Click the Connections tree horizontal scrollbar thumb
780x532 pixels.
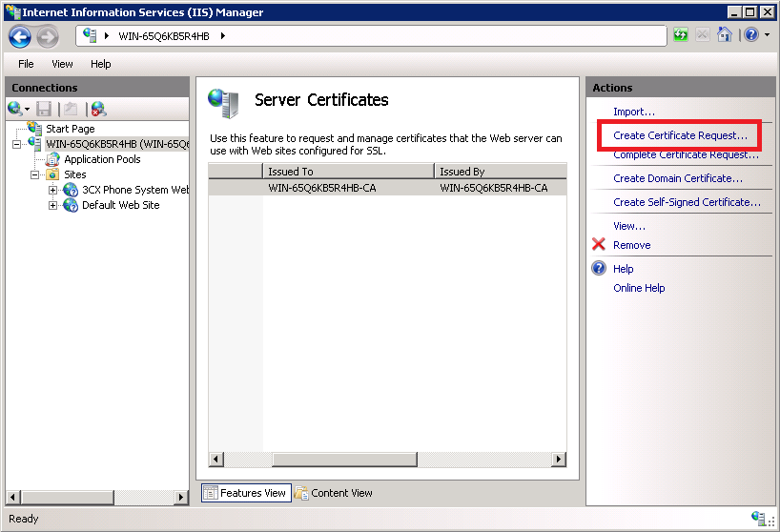(x=67, y=497)
